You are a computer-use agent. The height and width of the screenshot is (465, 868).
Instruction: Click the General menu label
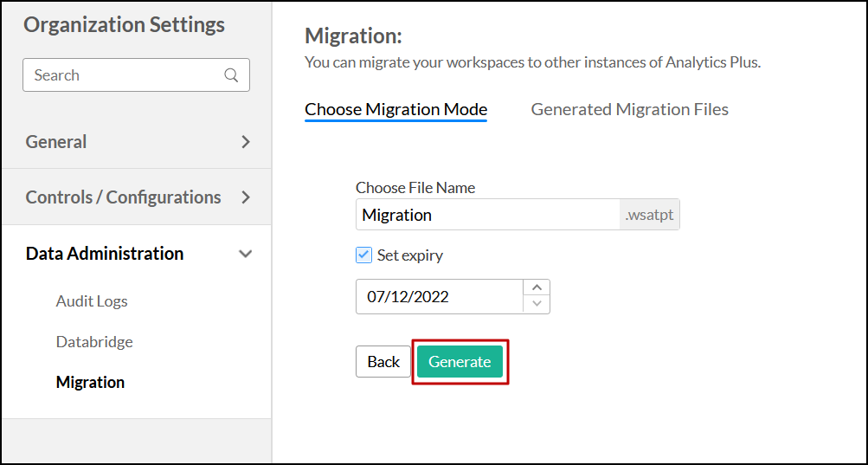[x=56, y=142]
